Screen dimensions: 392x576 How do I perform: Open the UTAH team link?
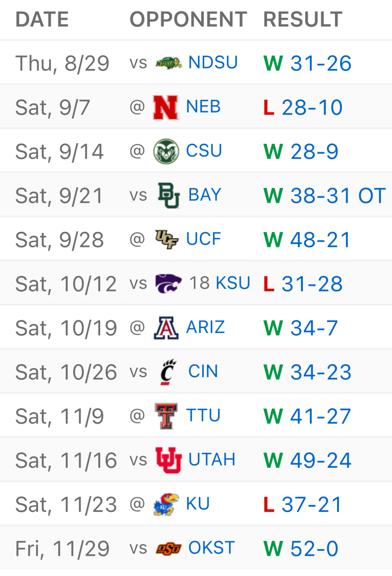pyautogui.click(x=212, y=460)
